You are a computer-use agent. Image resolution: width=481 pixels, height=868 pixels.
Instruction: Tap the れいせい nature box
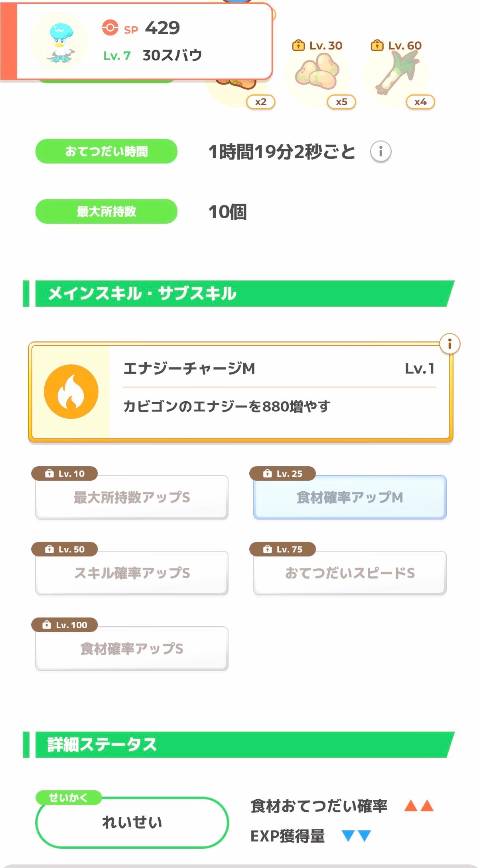click(132, 823)
